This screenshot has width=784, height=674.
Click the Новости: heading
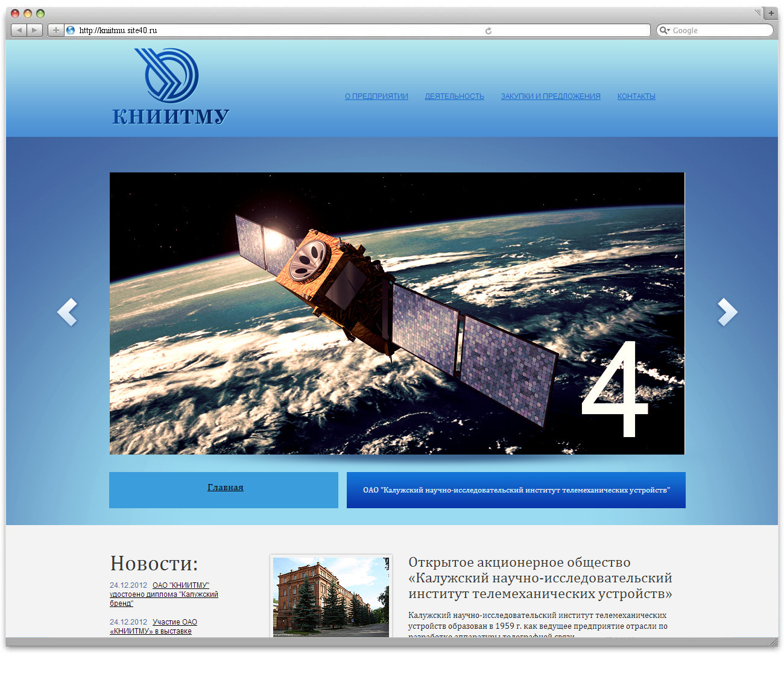click(154, 563)
